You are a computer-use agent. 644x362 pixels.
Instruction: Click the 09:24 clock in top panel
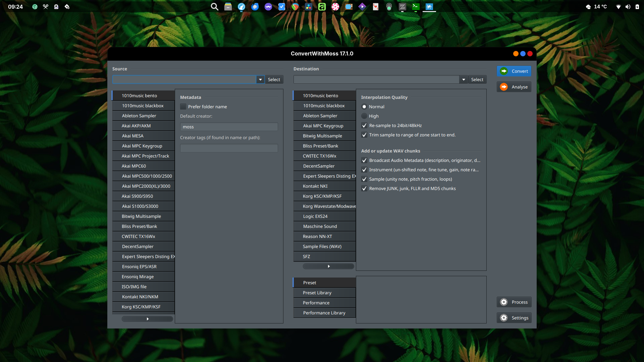pyautogui.click(x=15, y=7)
